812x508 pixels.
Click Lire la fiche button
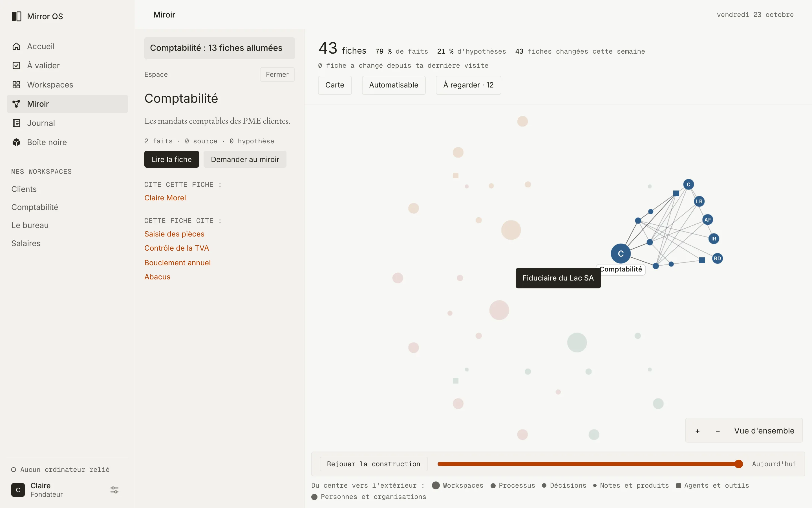tap(171, 159)
